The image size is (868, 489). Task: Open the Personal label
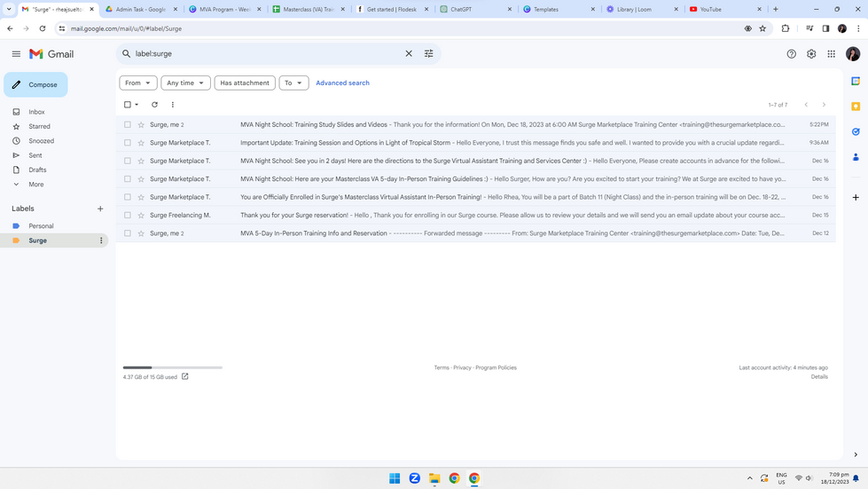pyautogui.click(x=41, y=226)
